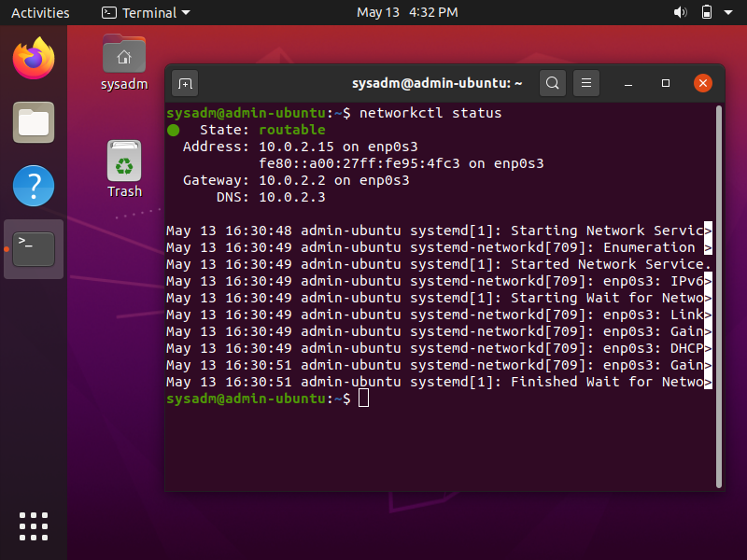
Task: Expand the system menu arrow
Action: 729,12
